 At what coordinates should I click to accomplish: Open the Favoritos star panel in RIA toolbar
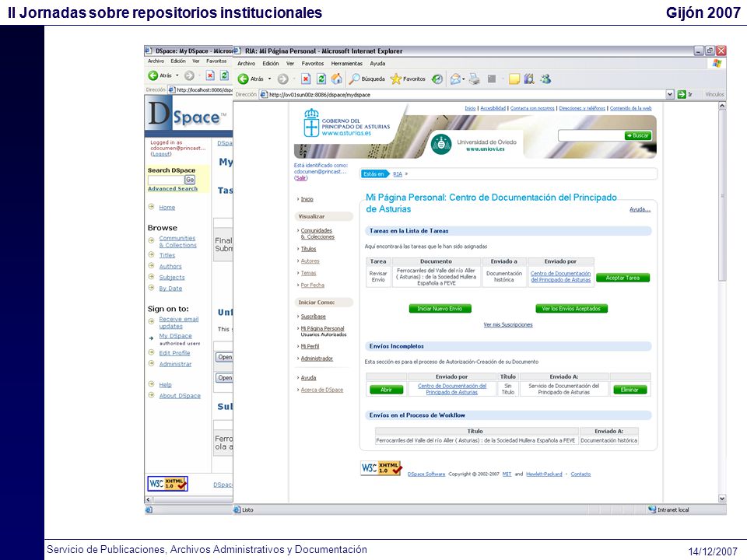coord(408,79)
